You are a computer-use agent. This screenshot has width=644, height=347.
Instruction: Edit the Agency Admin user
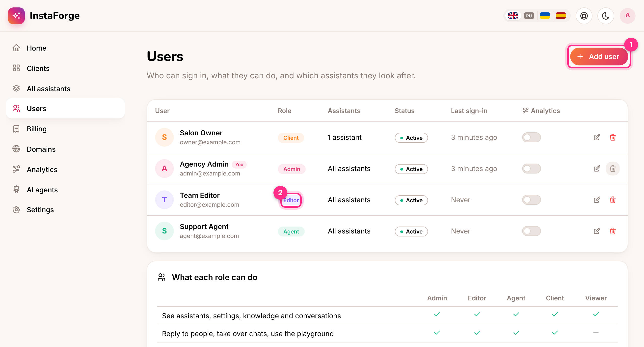[x=597, y=169]
